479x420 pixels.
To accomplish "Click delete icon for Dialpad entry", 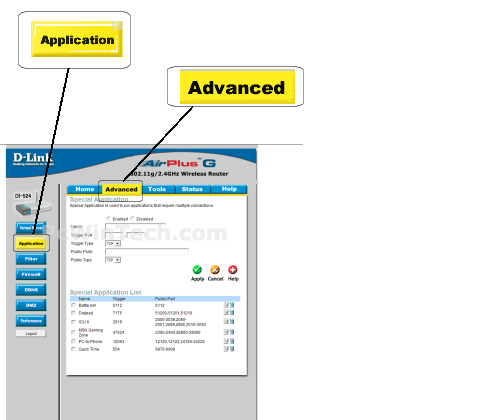I will (x=232, y=313).
